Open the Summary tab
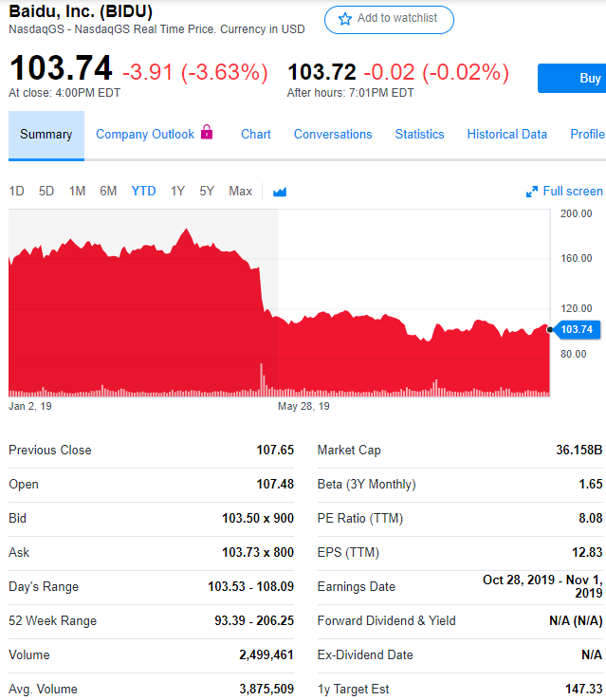This screenshot has height=700, width=606. [46, 135]
